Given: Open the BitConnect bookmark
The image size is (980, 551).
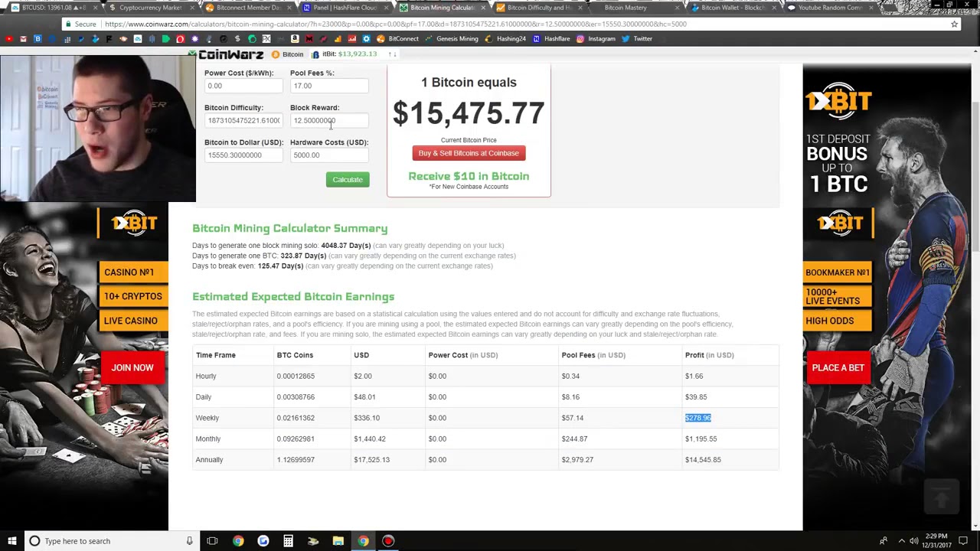Looking at the screenshot, I should (x=398, y=39).
